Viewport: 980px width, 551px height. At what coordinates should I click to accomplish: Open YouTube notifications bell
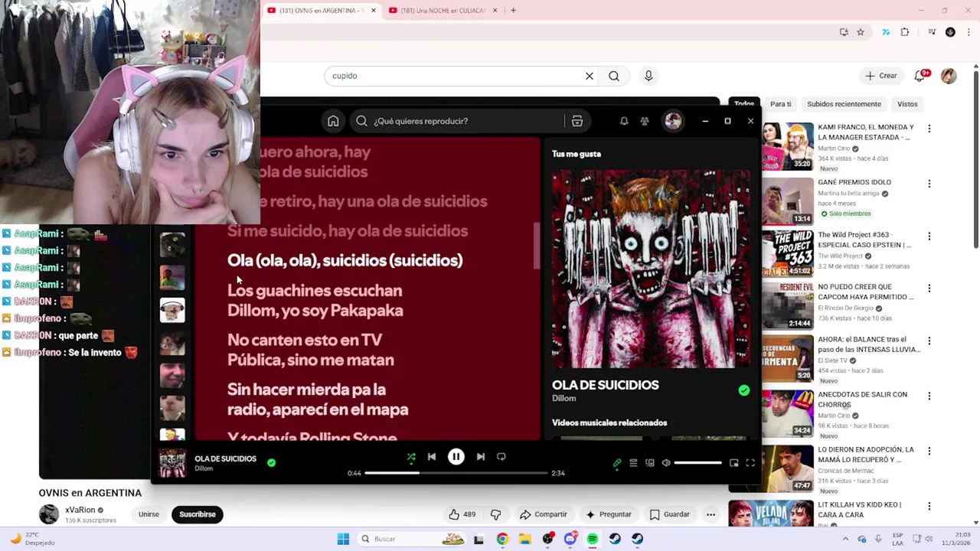point(920,76)
